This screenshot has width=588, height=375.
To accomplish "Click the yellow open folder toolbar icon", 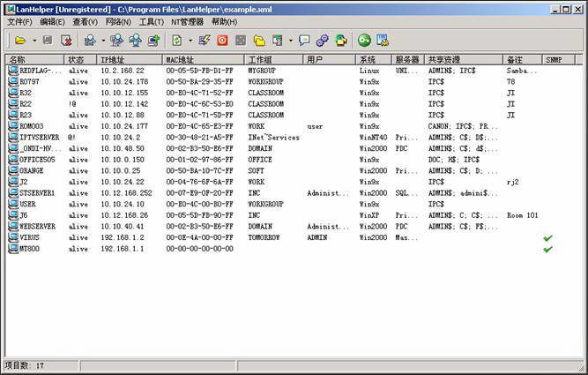I will (x=20, y=41).
